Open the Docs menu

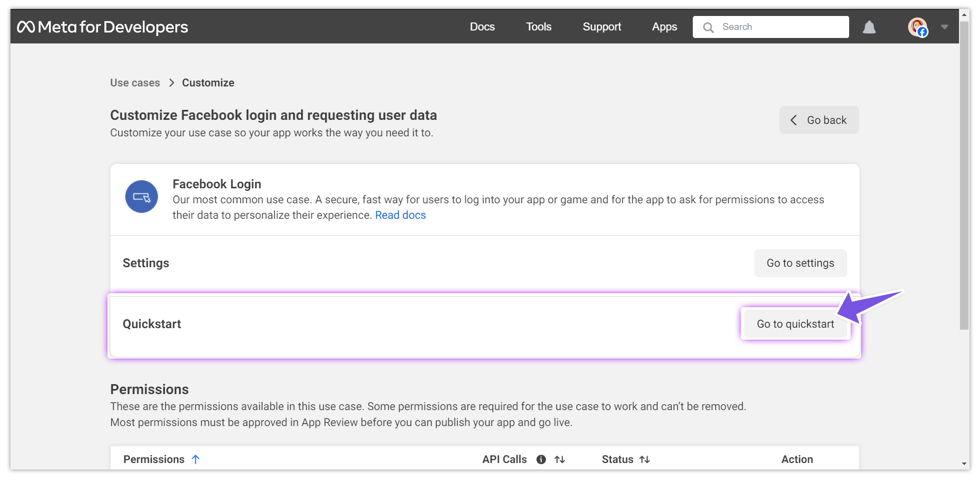tap(482, 27)
